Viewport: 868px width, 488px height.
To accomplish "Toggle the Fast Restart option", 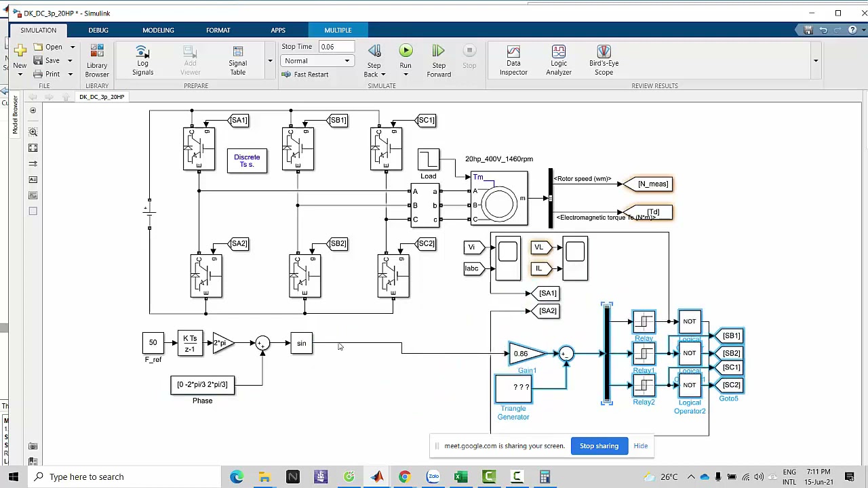I will (x=305, y=75).
